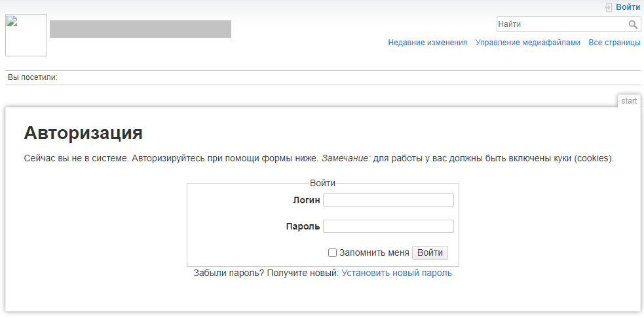Open Все страницы index

(614, 43)
